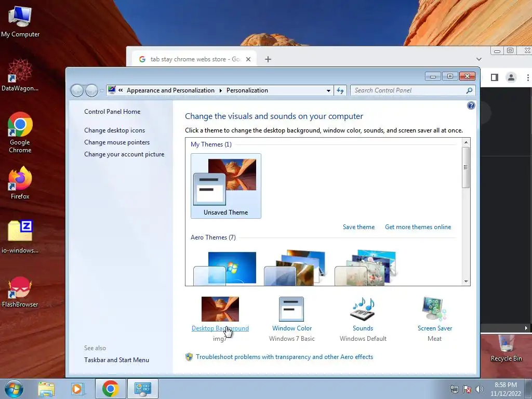Open the Recycle Bin on the desktop
The image size is (532, 399).
(506, 349)
